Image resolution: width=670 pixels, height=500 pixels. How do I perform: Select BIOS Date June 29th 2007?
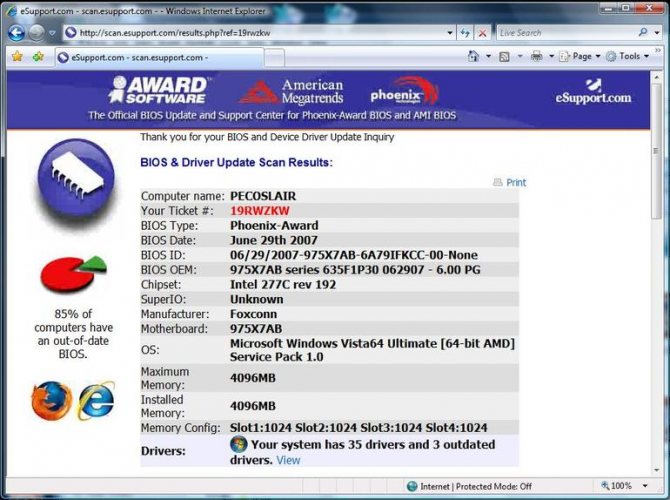273,240
